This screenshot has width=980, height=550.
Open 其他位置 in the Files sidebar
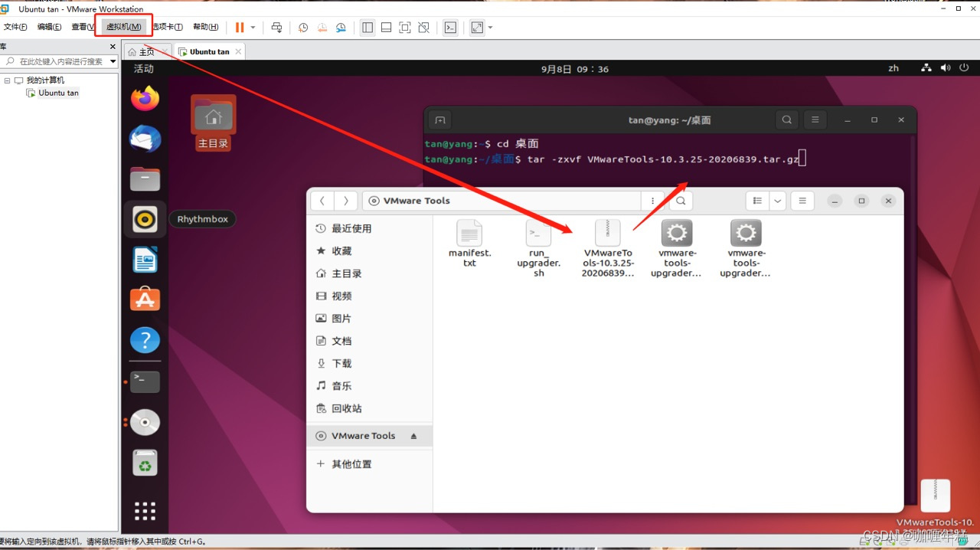click(369, 464)
